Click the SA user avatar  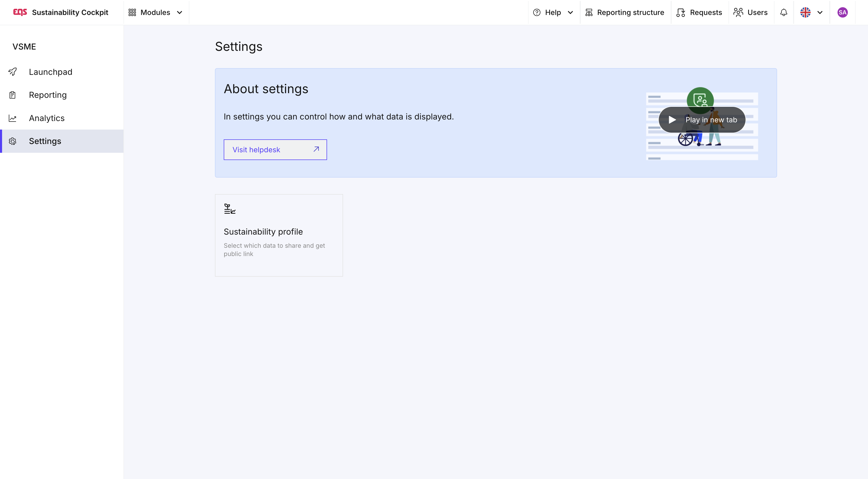pyautogui.click(x=842, y=12)
